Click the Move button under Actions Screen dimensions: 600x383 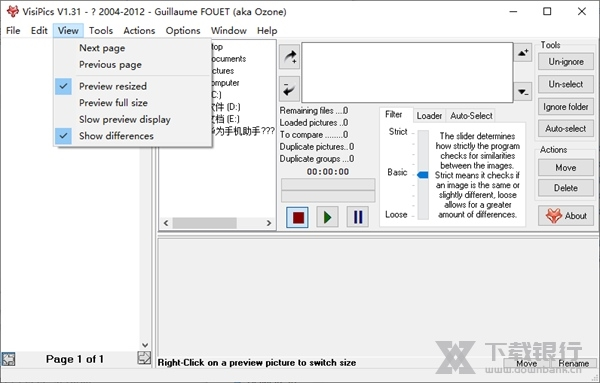coord(566,168)
